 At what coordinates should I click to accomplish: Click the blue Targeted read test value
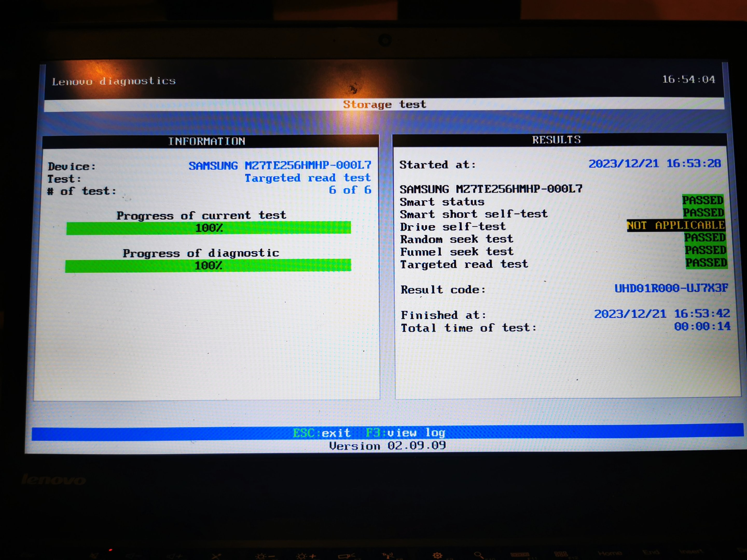[308, 178]
